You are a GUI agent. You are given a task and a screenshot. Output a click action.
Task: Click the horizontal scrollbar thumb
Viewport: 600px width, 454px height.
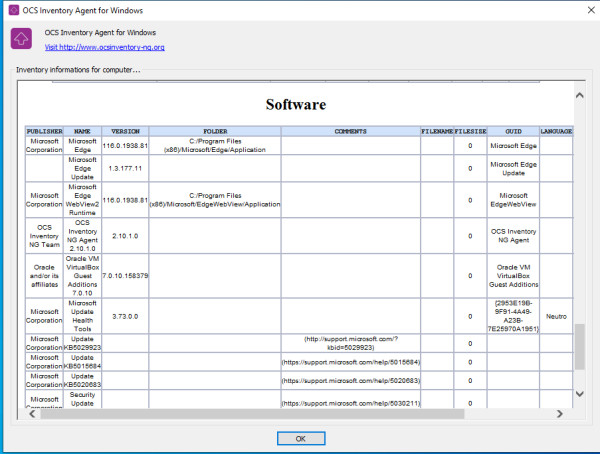tap(253, 413)
